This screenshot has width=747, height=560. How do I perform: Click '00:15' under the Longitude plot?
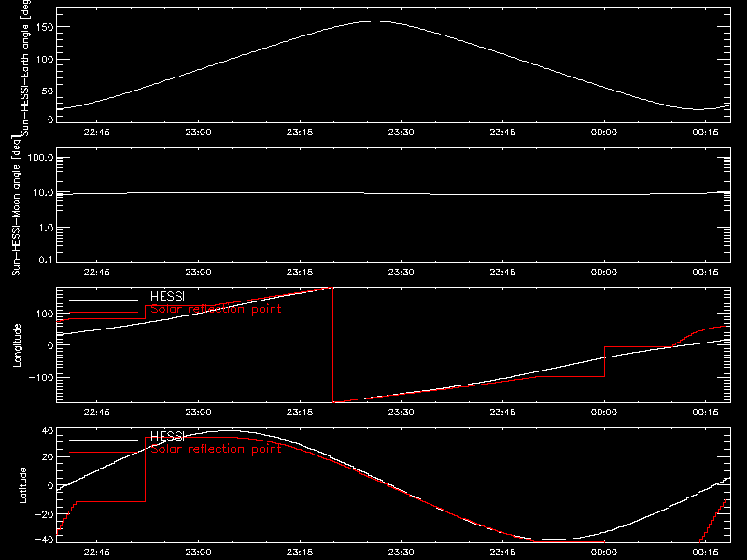tap(706, 413)
